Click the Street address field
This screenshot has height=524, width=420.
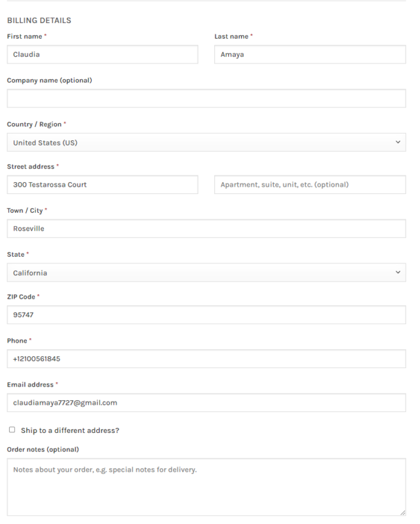tap(102, 185)
